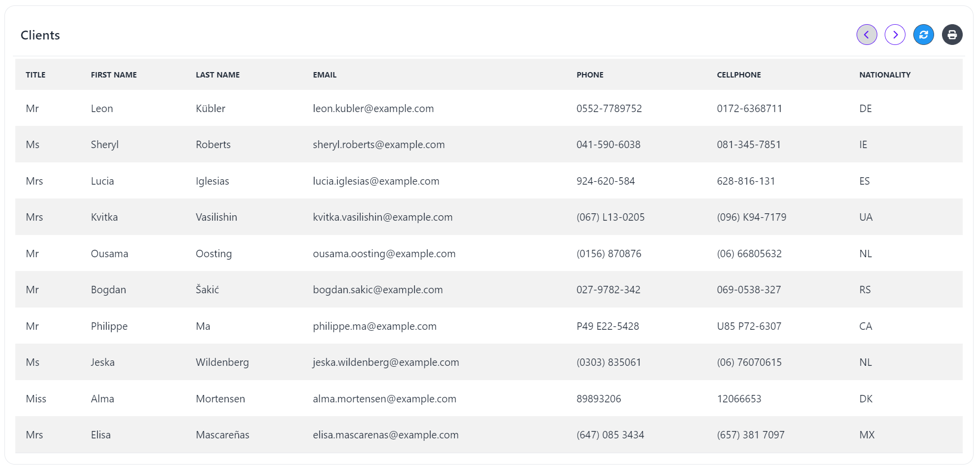Click the CA nationality cell

pos(865,326)
